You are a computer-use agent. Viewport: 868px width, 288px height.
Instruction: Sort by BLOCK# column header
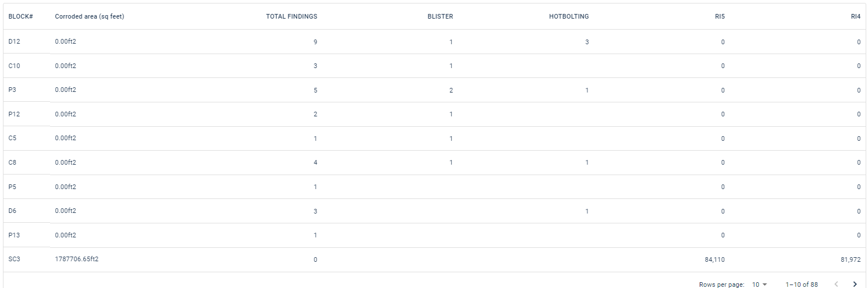(x=20, y=16)
